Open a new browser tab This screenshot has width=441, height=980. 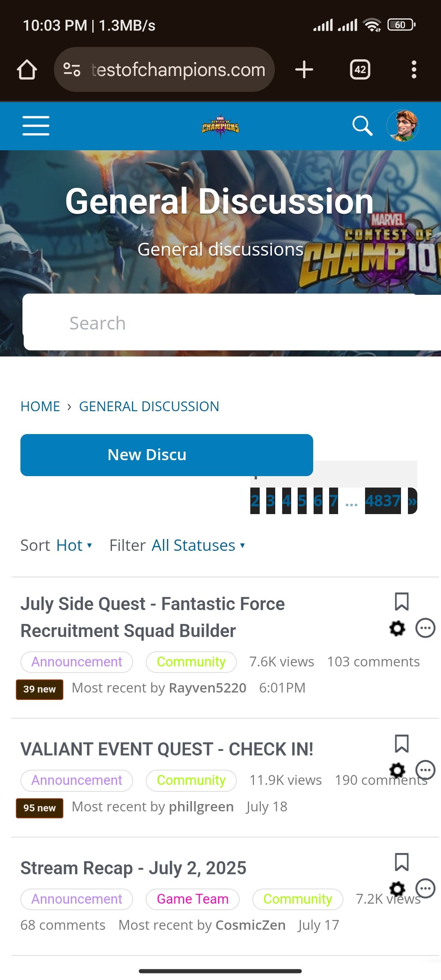pos(304,69)
